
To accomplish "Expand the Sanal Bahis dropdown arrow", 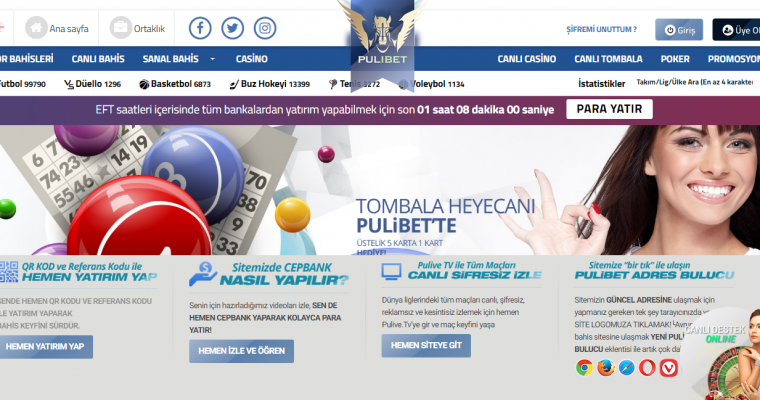I will click(x=212, y=59).
